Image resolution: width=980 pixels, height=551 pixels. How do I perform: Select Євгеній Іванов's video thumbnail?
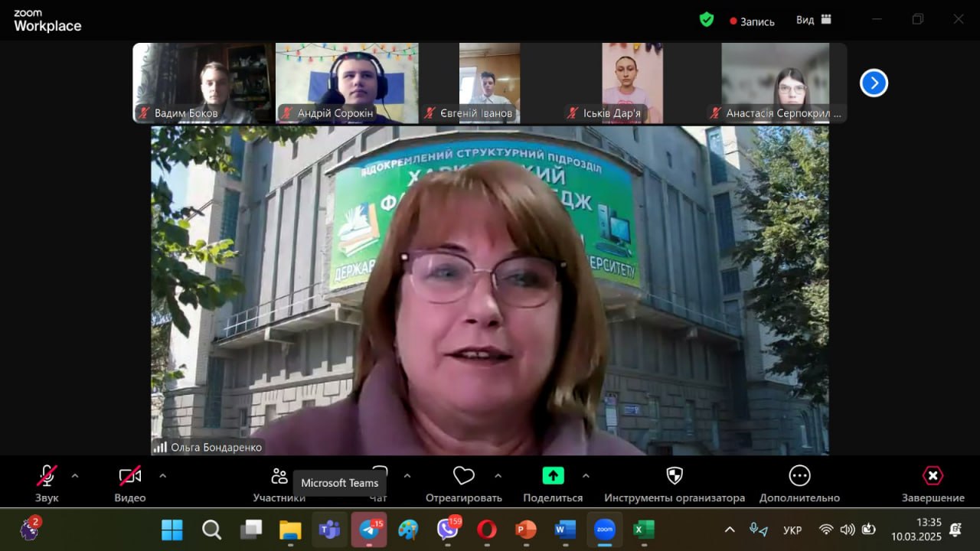coord(490,83)
